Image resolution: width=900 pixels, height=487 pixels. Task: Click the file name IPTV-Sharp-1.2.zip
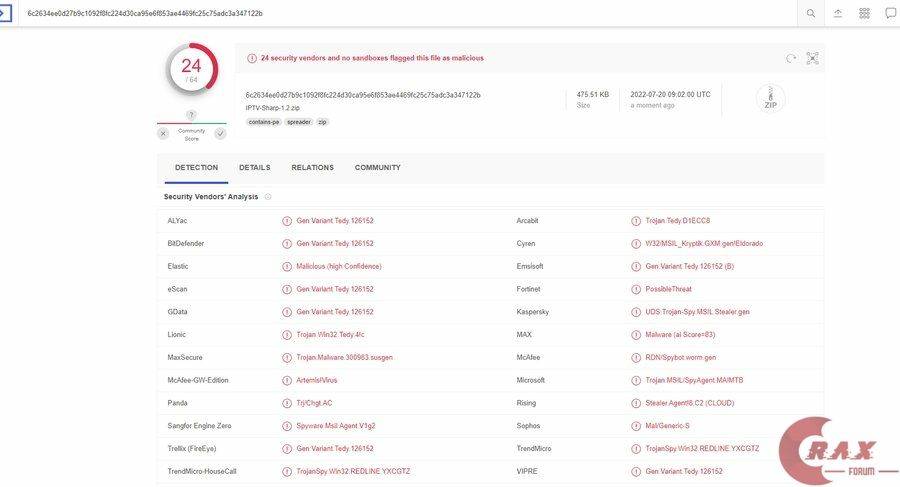tap(273, 108)
